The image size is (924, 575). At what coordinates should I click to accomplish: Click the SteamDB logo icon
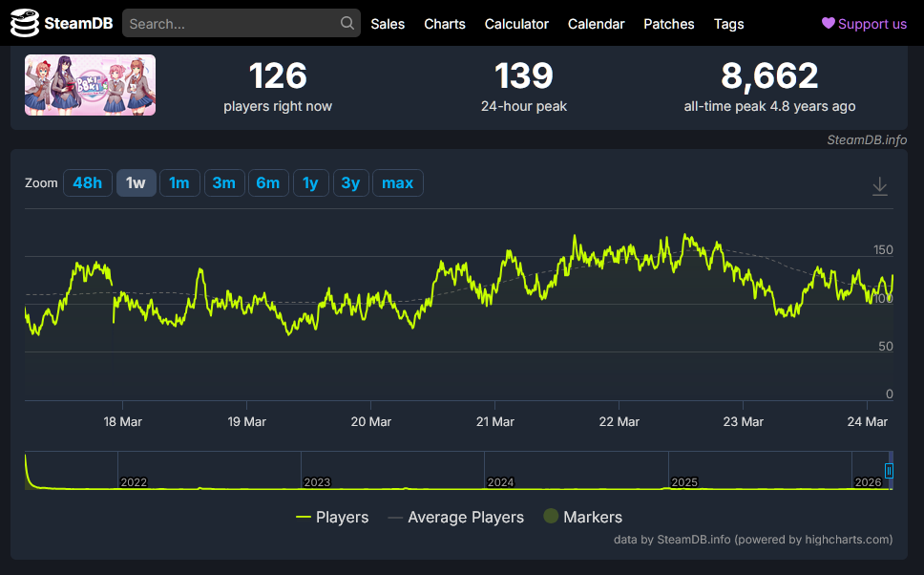point(25,23)
